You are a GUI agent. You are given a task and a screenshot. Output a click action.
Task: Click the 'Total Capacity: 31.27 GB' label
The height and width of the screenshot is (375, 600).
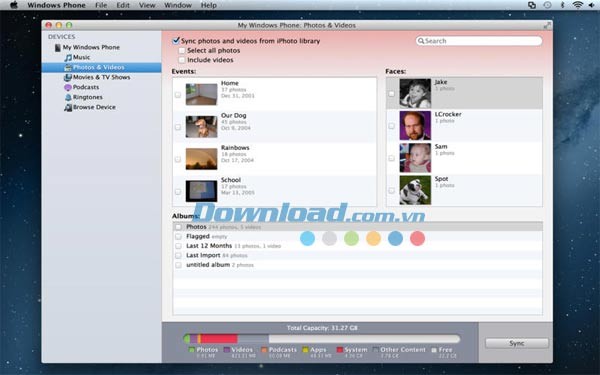click(322, 328)
